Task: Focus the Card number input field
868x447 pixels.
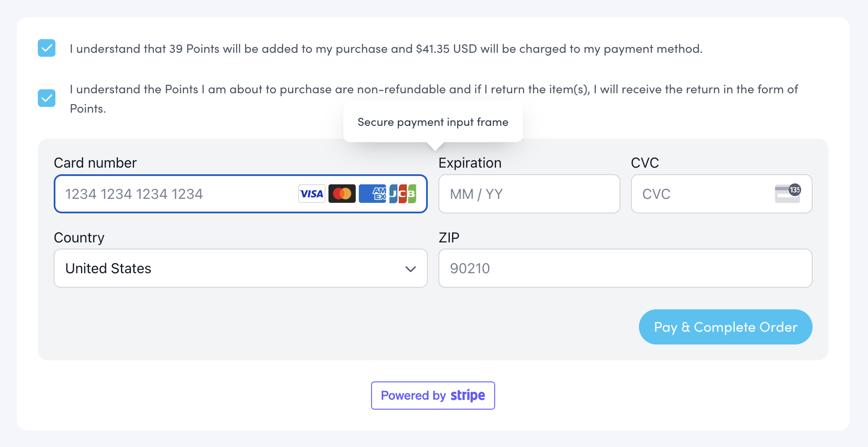Action: (x=176, y=194)
